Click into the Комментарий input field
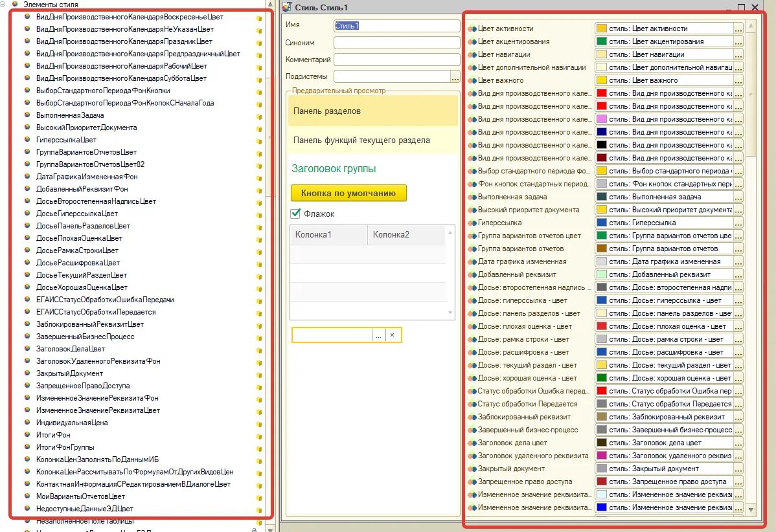The image size is (776, 532). click(x=396, y=60)
